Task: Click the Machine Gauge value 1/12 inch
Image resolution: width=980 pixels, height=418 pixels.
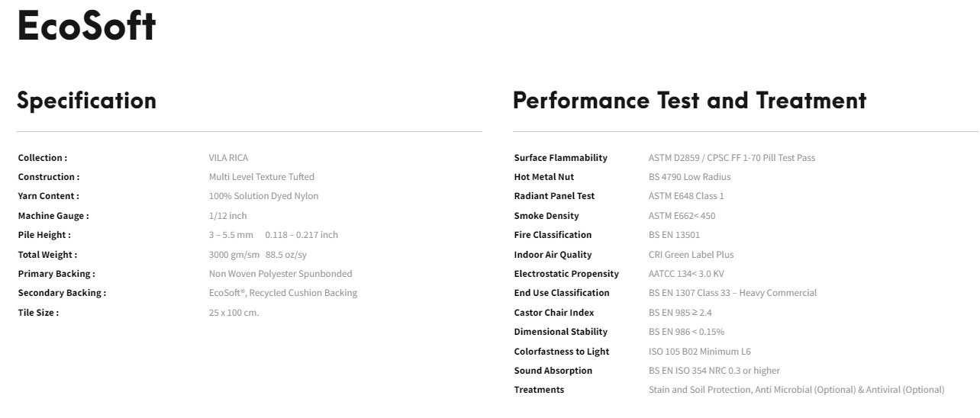Action: click(227, 216)
